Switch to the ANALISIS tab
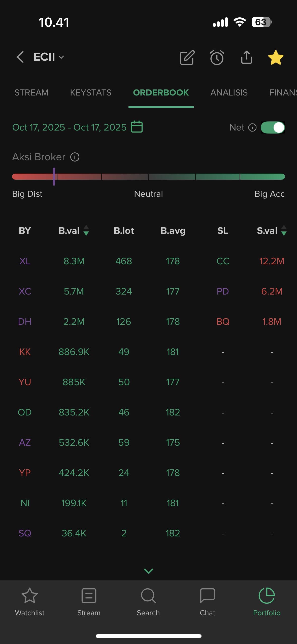 click(229, 93)
